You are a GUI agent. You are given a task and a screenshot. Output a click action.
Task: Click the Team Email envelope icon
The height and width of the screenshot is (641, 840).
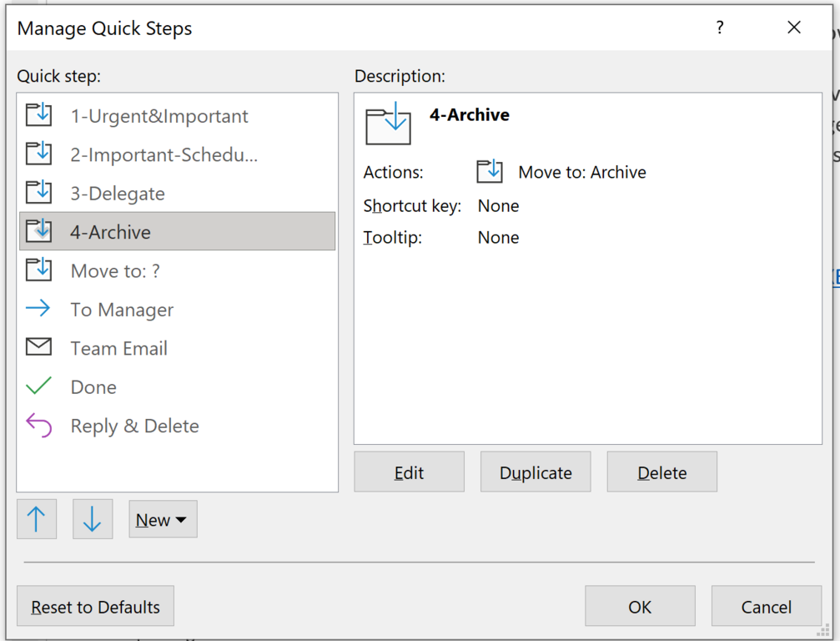coord(38,347)
